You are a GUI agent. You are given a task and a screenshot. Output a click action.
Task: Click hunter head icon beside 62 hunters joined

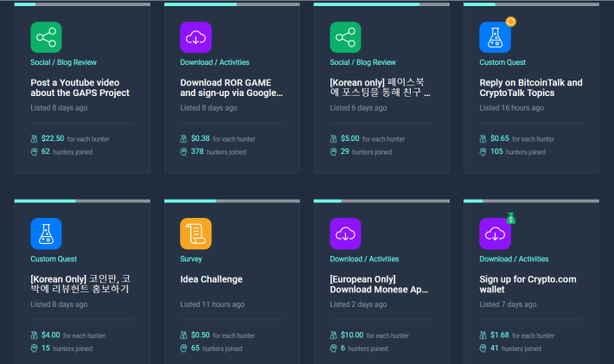tap(34, 152)
